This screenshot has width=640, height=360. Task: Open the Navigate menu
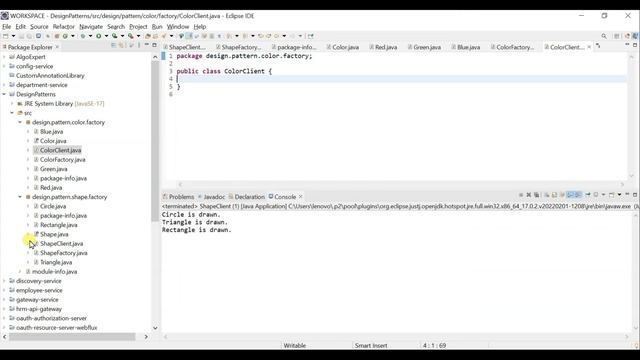pos(91,27)
